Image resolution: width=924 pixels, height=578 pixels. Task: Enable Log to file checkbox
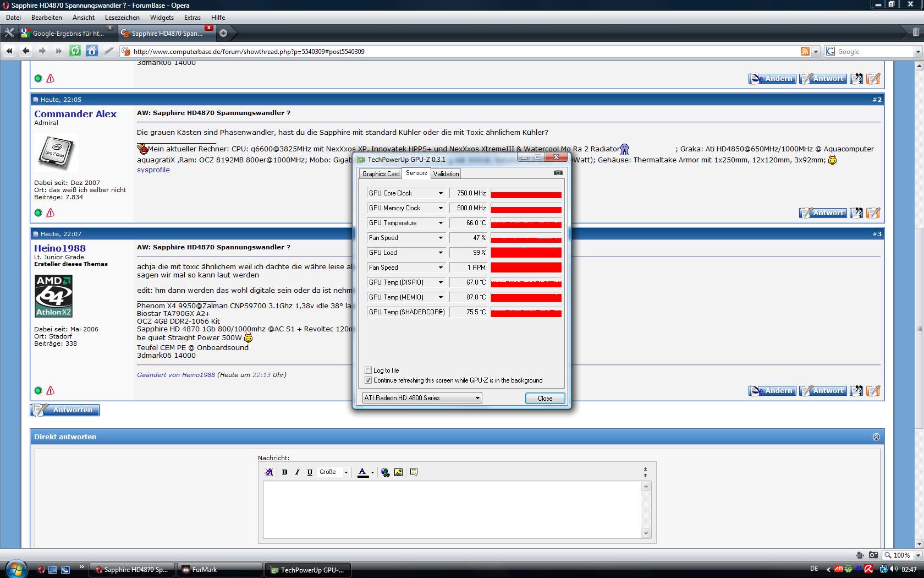[x=369, y=370]
